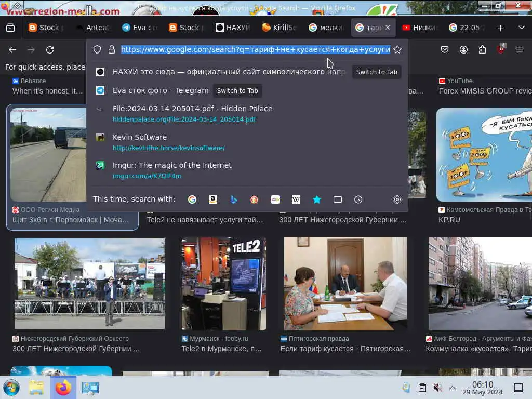Viewport: 532px width, 399px height.
Task: Expand hidden system tray icons
Action: click(x=453, y=388)
